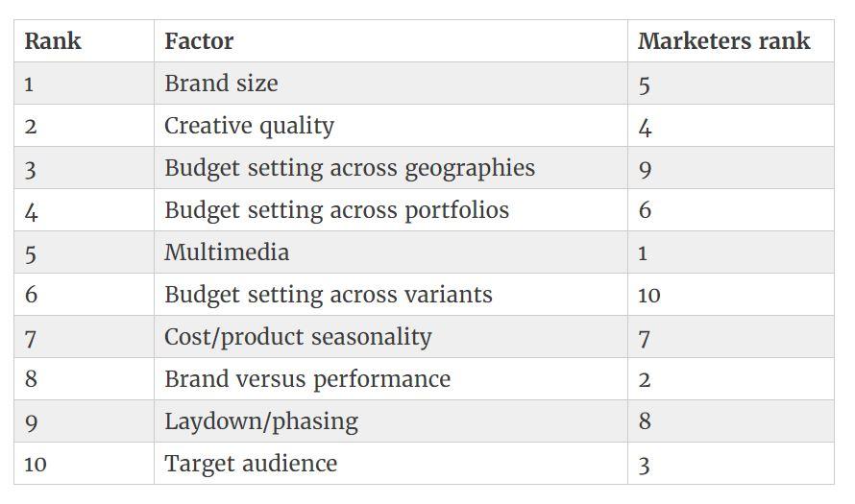855x504 pixels.
Task: Select the Laydown/phasing cell
Action: pos(261,421)
